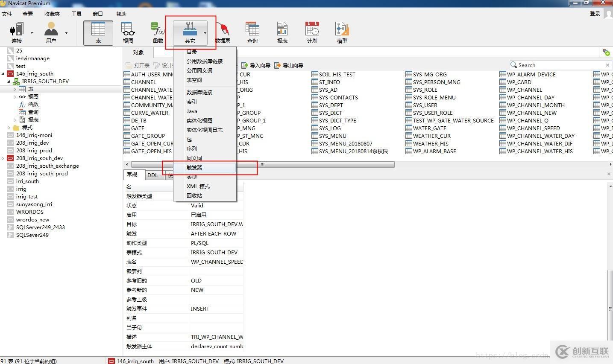The height and width of the screenshot is (364, 613).
Task: Expand the 模式 folder in the tree
Action: tap(9, 128)
